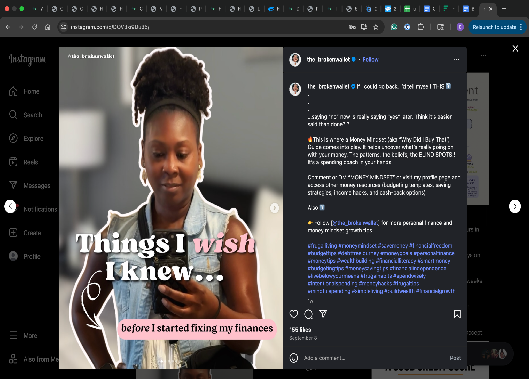The image size is (529, 379).
Task: Click the Post comment button
Action: pyautogui.click(x=455, y=358)
